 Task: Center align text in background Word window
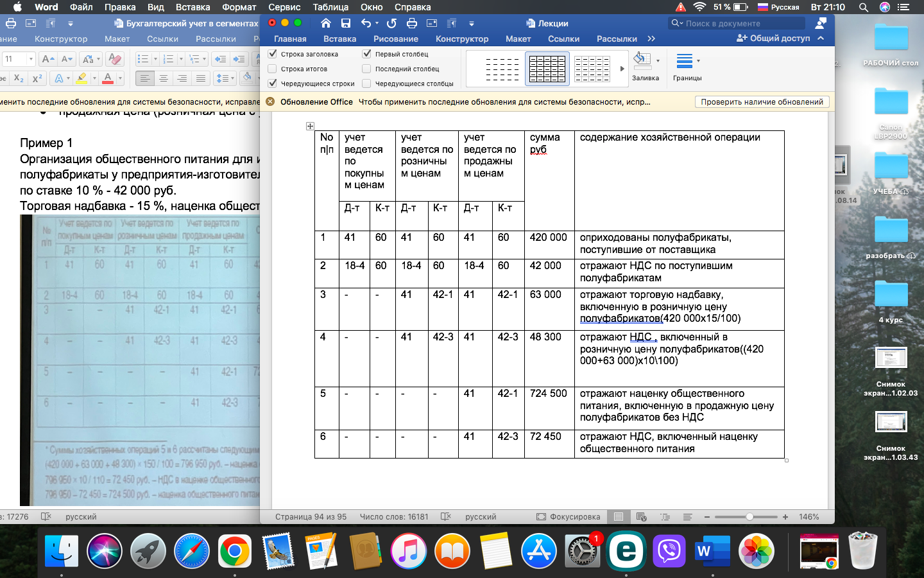pyautogui.click(x=164, y=78)
